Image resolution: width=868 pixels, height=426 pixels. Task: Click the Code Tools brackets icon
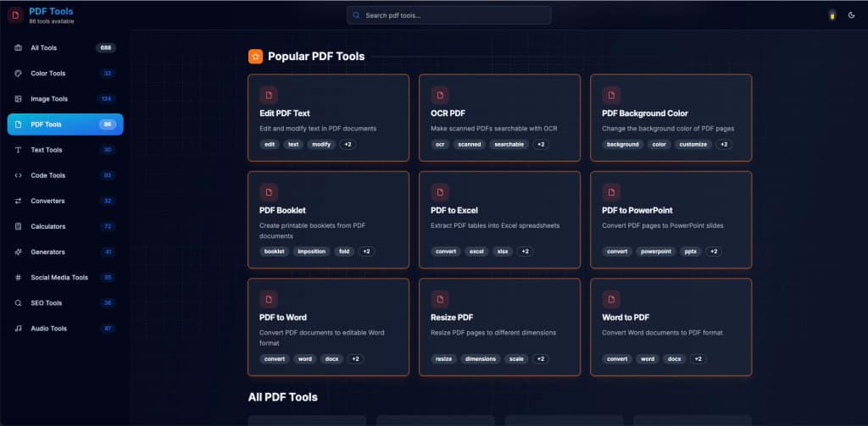[x=19, y=175]
